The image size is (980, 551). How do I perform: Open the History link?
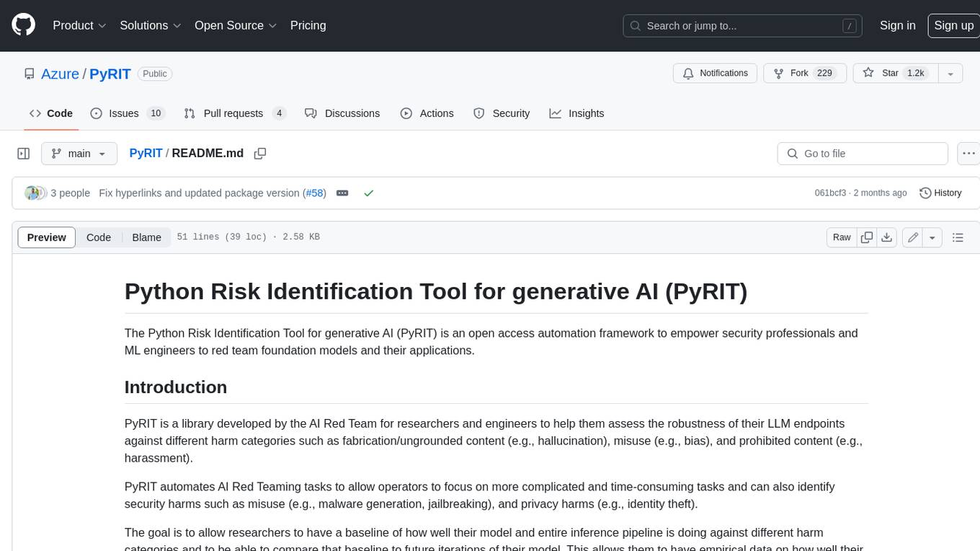pyautogui.click(x=940, y=193)
